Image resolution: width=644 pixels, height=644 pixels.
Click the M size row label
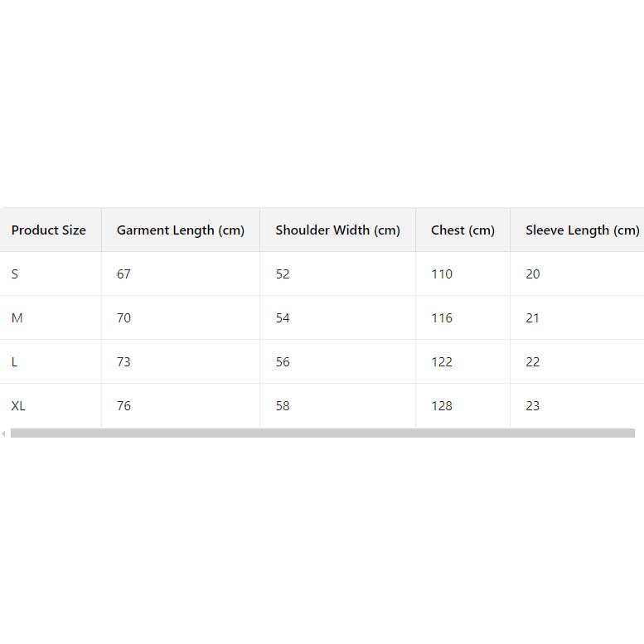17,318
